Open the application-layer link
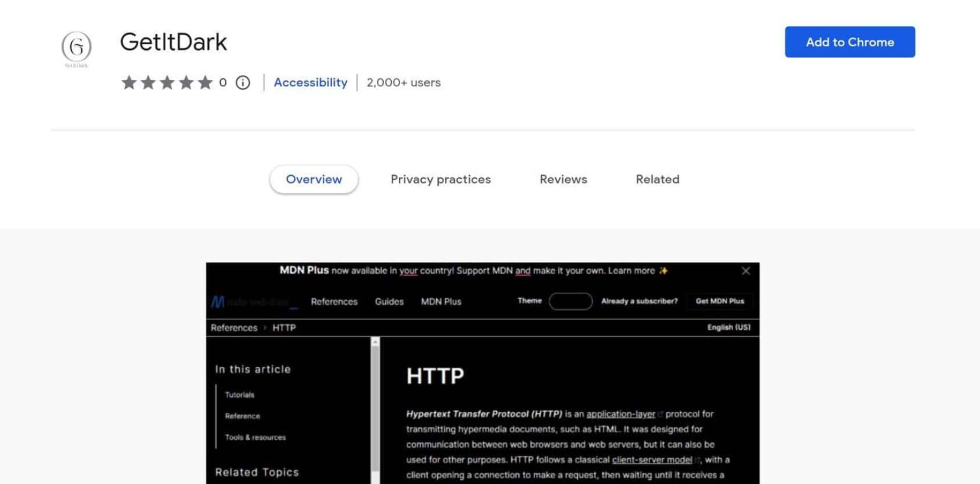 coord(621,414)
